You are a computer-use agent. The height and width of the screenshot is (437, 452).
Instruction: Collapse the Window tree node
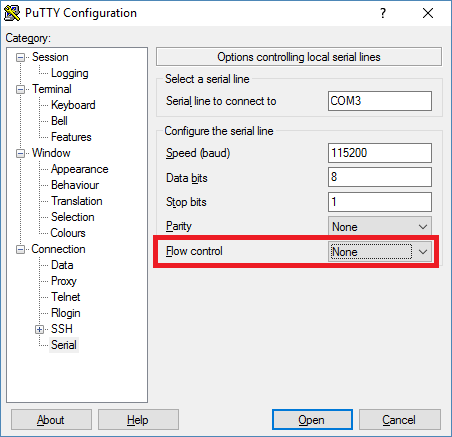click(20, 154)
